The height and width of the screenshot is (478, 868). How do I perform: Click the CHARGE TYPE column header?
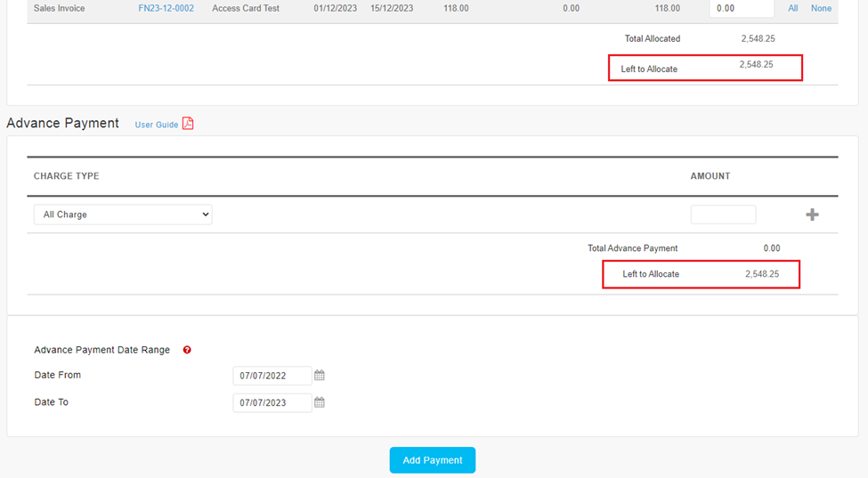click(67, 176)
